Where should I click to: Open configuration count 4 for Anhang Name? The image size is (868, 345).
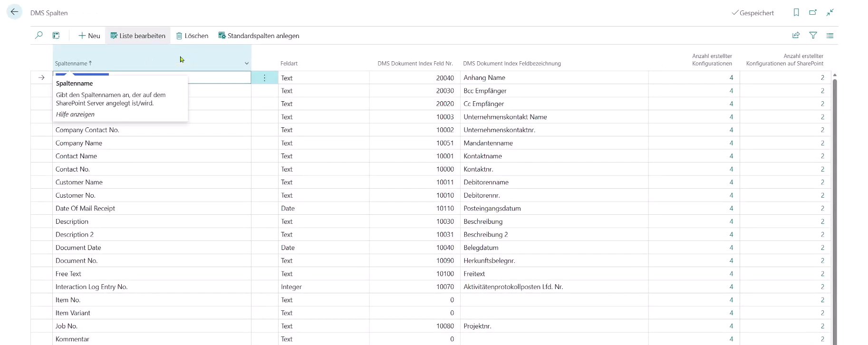tap(731, 78)
